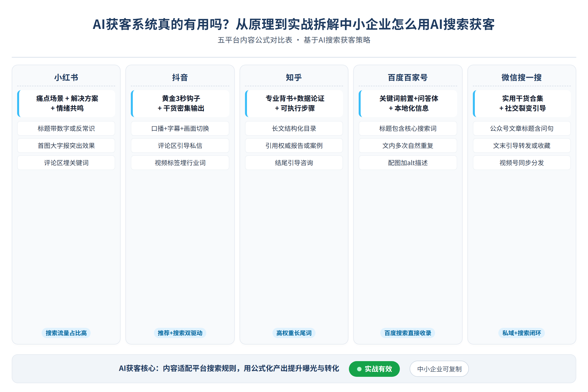Click item 口播+字幕+画面切换
588x392 pixels.
click(x=180, y=128)
